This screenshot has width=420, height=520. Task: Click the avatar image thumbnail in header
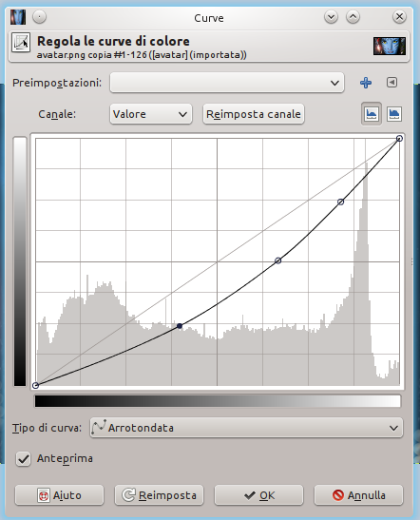390,46
